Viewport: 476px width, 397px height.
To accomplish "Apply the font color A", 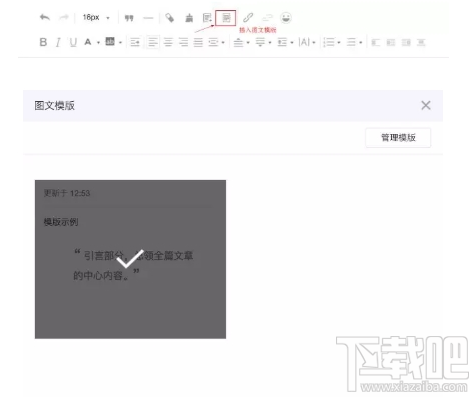I will 88,42.
